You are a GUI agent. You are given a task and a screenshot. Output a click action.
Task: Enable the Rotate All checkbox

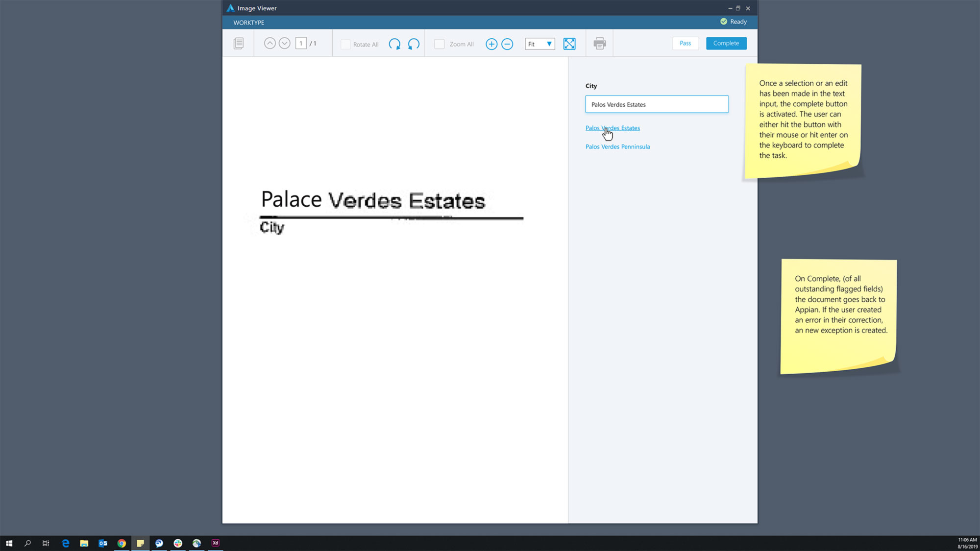coord(345,44)
